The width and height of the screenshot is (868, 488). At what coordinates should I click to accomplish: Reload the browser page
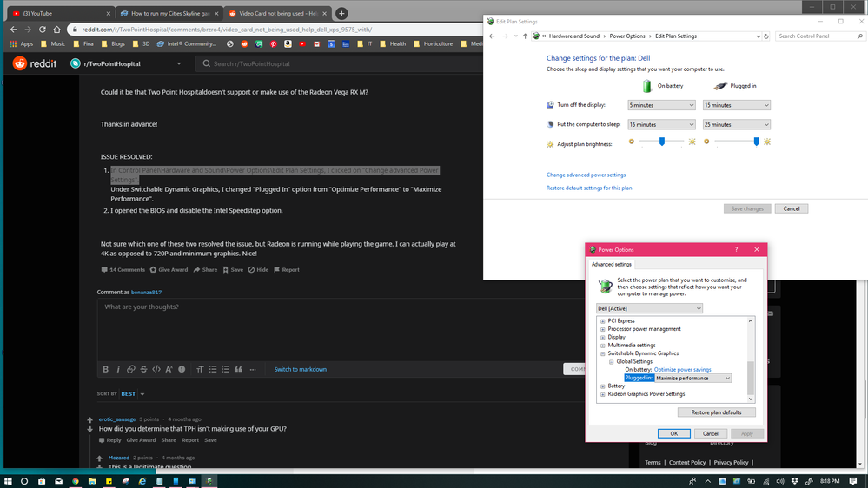coord(42,30)
